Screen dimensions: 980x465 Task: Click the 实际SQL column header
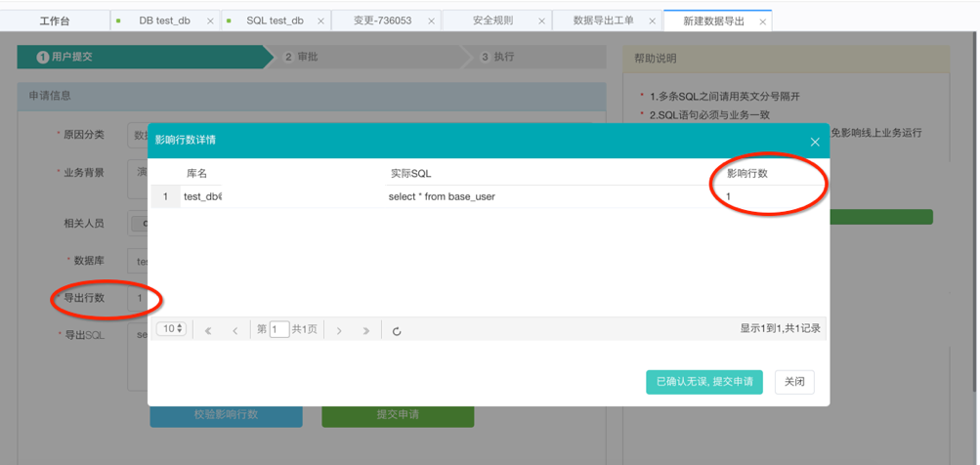click(x=410, y=174)
